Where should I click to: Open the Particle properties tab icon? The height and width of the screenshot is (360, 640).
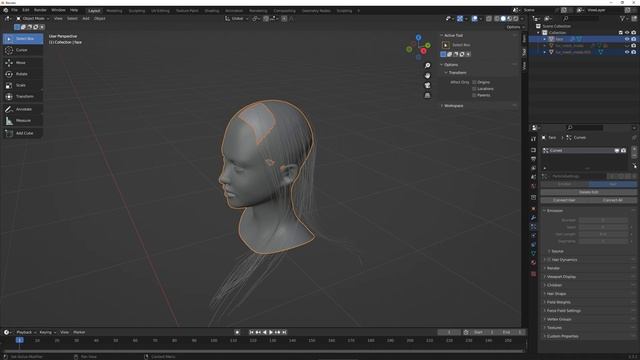coord(533,227)
